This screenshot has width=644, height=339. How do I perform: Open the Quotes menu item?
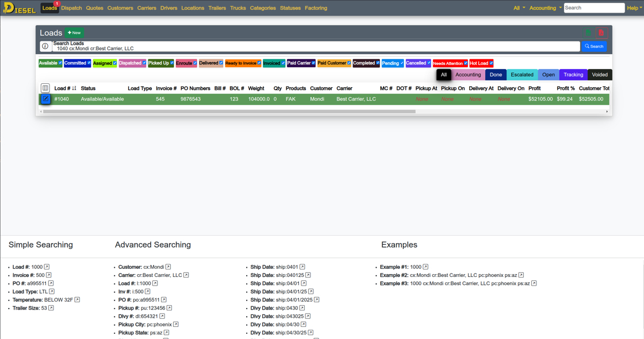pos(94,8)
